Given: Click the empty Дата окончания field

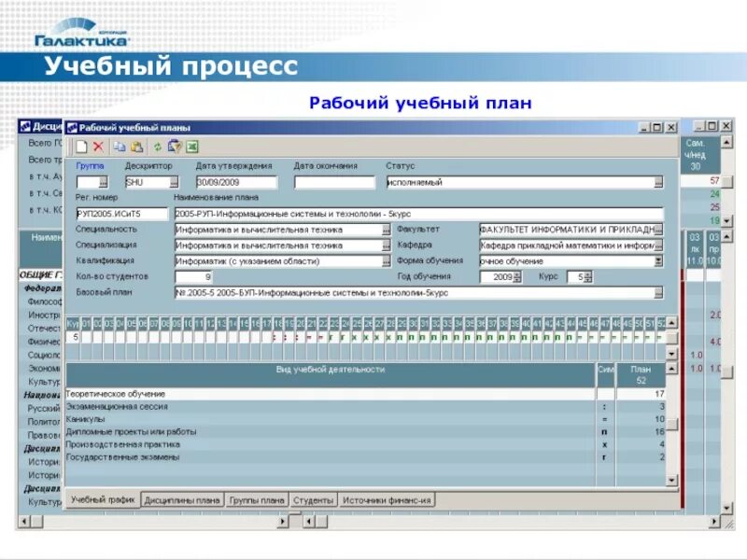Looking at the screenshot, I should click(x=334, y=182).
